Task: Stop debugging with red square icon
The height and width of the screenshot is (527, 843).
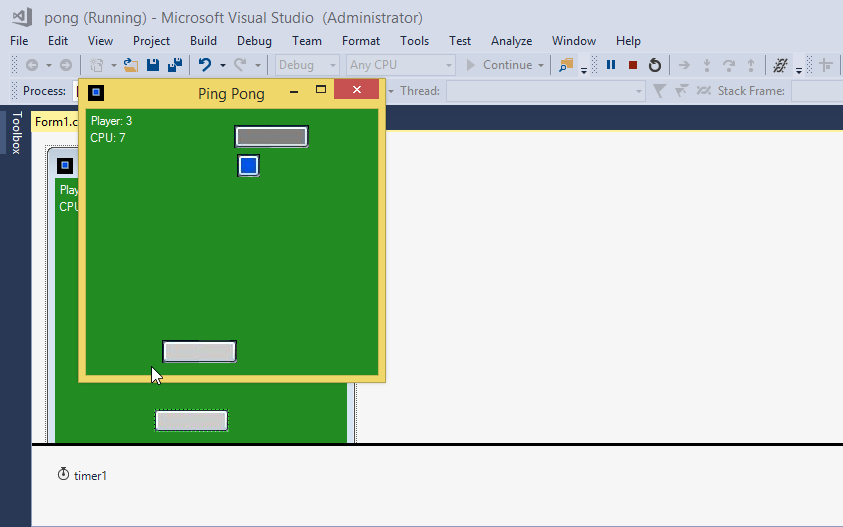Action: [632, 65]
